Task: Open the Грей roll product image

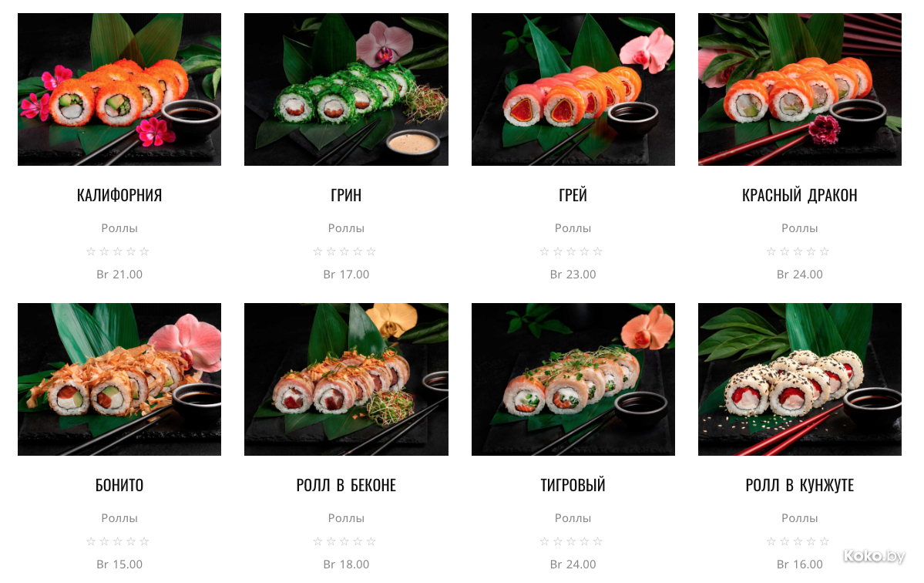Action: (573, 89)
